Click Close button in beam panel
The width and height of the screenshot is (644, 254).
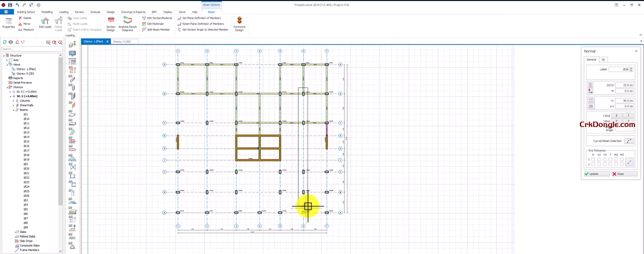(624, 174)
